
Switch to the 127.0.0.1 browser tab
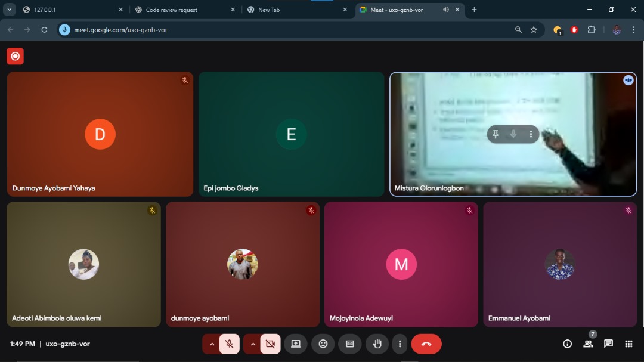click(x=72, y=10)
